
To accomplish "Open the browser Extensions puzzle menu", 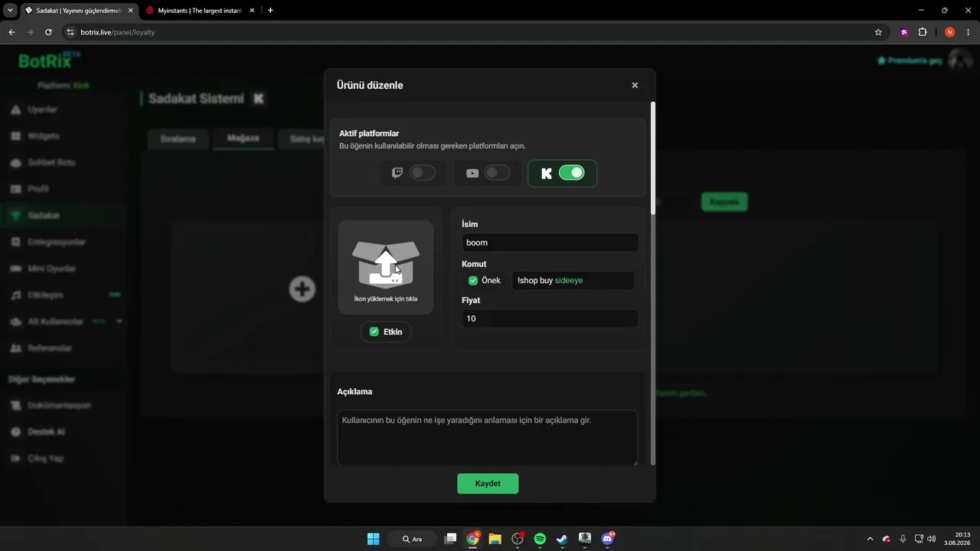I will (922, 32).
